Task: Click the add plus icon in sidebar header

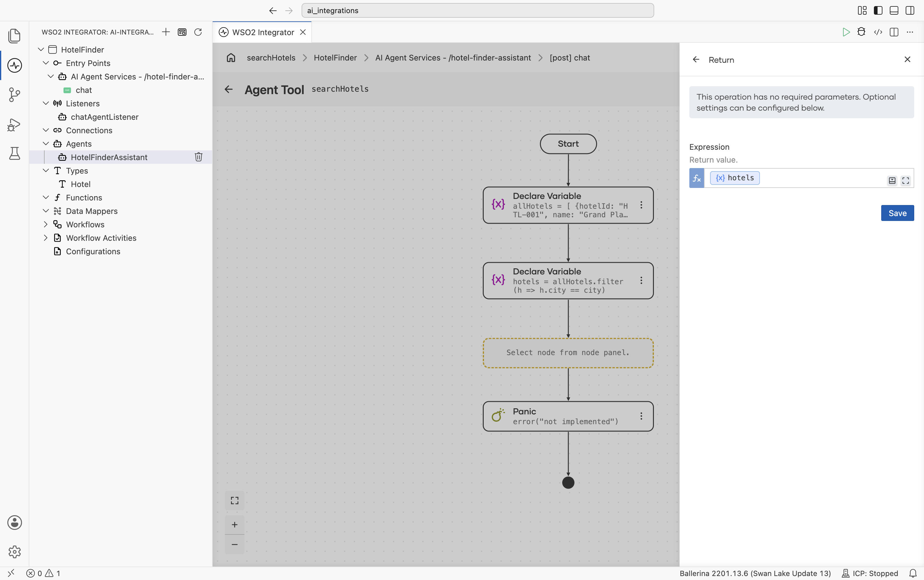Action: point(166,32)
